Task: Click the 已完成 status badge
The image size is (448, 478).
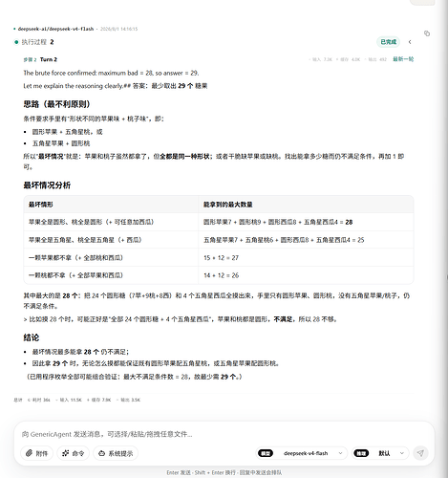Action: point(389,42)
